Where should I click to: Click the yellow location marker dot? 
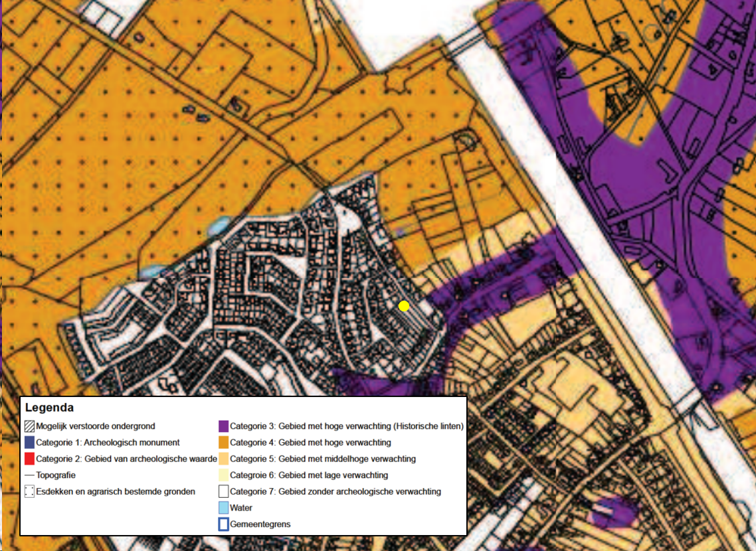click(x=404, y=306)
